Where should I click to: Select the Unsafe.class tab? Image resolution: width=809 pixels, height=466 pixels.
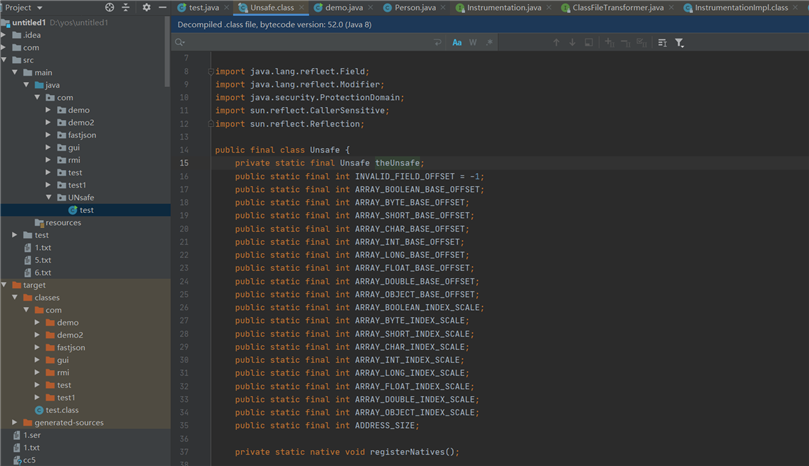tap(272, 7)
